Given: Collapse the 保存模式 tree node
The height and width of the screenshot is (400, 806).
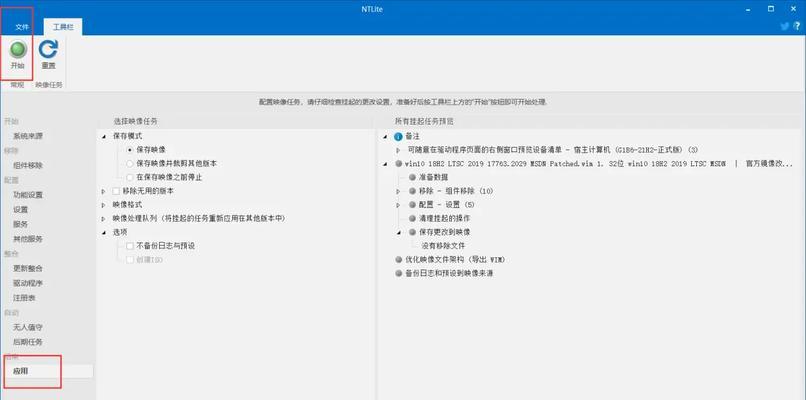Looking at the screenshot, I should coord(104,136).
